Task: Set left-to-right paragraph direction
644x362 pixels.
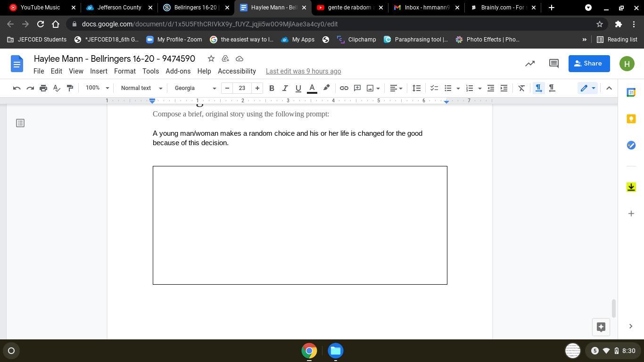Action: click(x=538, y=88)
